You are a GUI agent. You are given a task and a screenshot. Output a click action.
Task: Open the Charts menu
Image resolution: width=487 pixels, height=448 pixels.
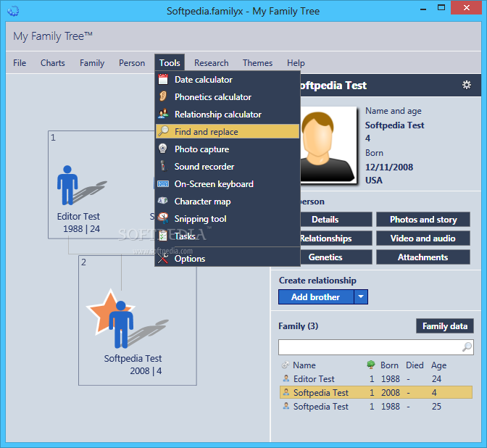click(53, 63)
